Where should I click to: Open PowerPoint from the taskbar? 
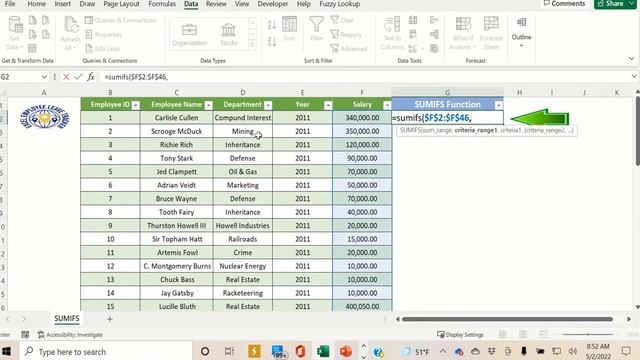click(346, 351)
